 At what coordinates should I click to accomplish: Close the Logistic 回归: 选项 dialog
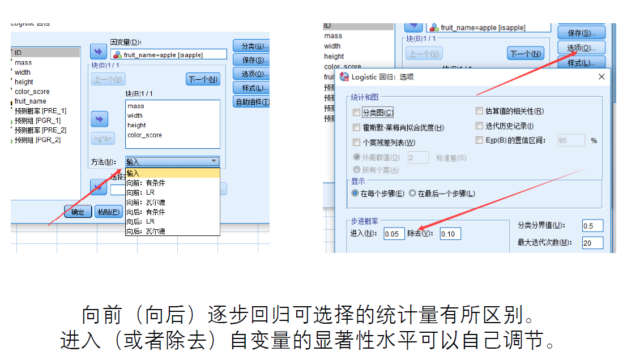[602, 77]
